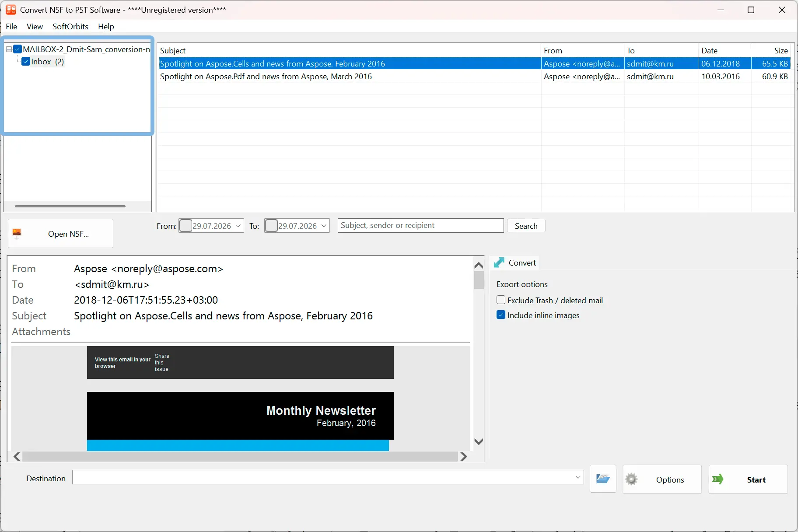The image size is (798, 532).
Task: Open the File menu
Action: tap(11, 27)
